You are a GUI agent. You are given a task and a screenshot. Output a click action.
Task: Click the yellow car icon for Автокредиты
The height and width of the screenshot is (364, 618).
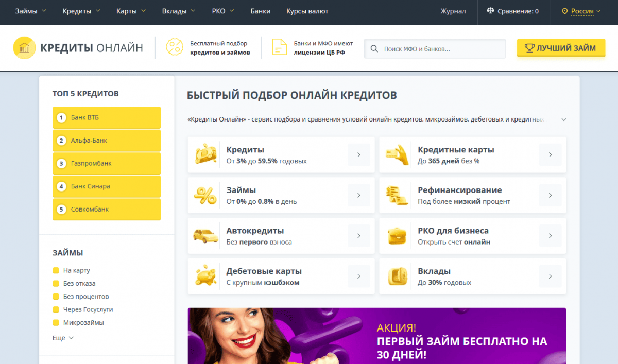click(205, 236)
